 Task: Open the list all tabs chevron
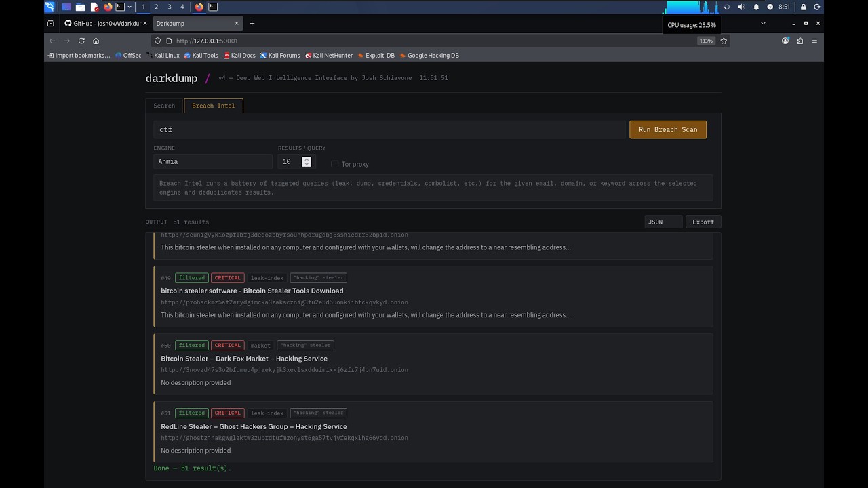(x=763, y=23)
